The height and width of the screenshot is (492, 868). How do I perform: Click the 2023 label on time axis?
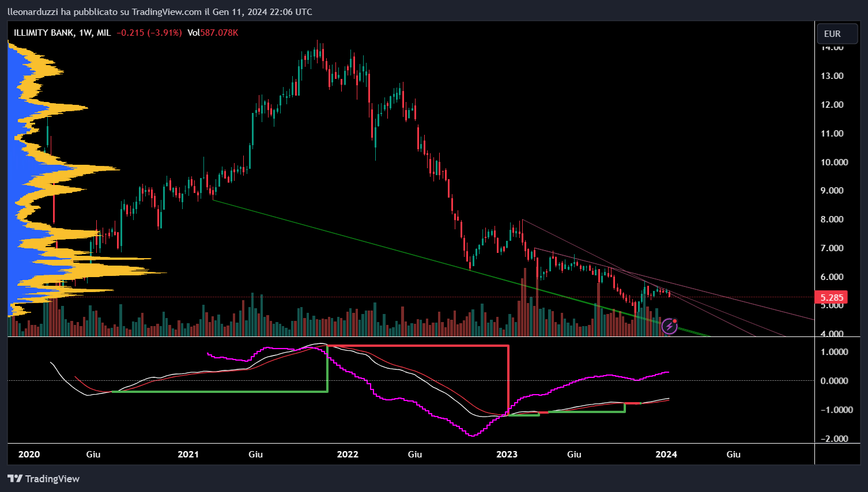click(x=507, y=455)
